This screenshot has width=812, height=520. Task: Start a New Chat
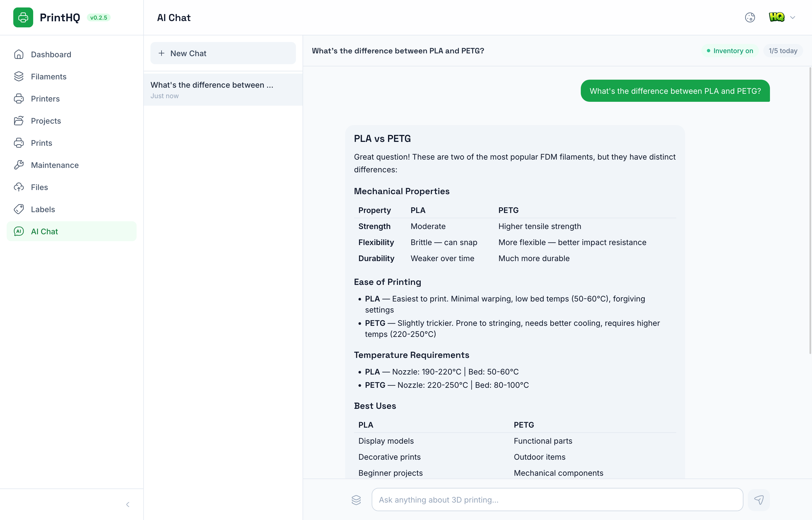pyautogui.click(x=223, y=53)
